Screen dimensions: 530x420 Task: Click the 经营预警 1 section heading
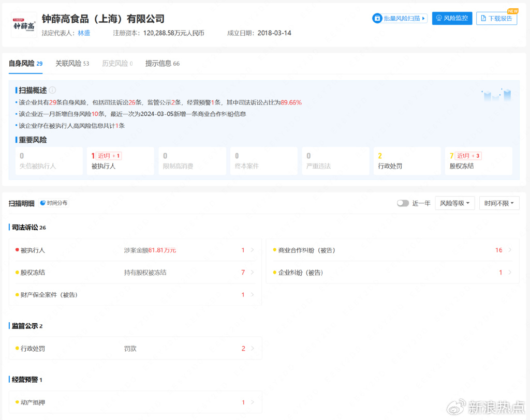tap(27, 380)
